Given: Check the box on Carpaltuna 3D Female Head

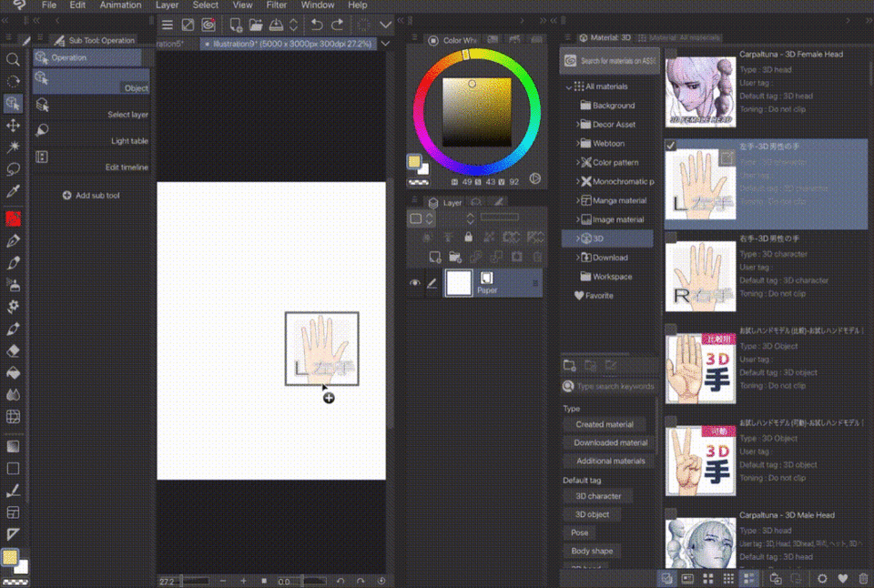Looking at the screenshot, I should click(x=671, y=54).
